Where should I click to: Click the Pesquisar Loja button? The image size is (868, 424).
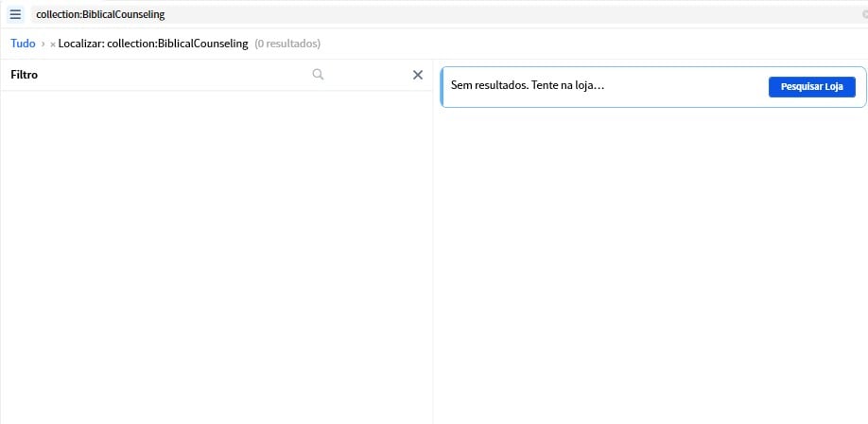tap(811, 87)
